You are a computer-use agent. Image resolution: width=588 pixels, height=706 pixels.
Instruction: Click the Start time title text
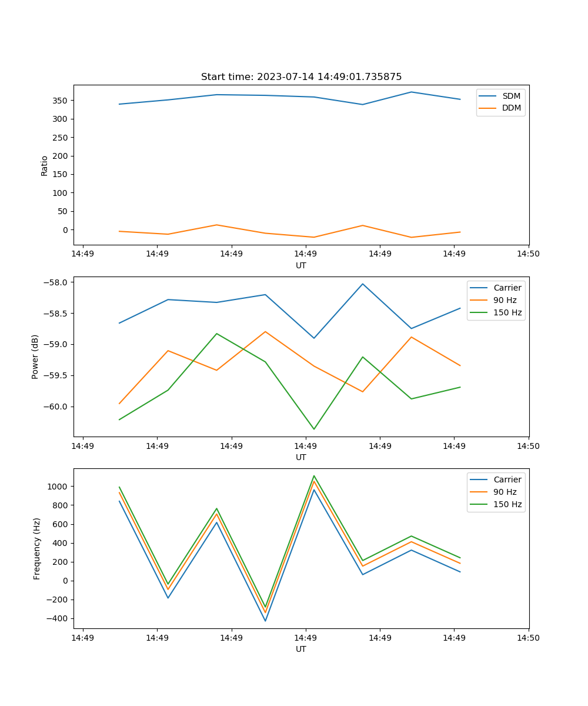point(301,77)
